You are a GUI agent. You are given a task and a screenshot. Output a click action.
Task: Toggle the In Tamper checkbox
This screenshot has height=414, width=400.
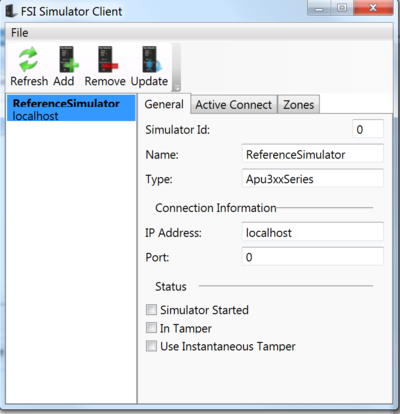click(x=151, y=328)
